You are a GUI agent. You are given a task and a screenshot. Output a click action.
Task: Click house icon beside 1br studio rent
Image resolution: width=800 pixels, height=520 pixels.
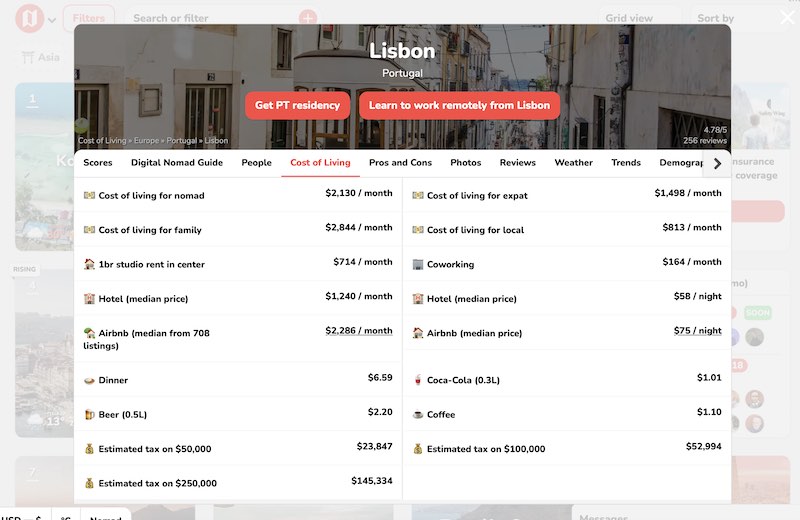pos(89,264)
